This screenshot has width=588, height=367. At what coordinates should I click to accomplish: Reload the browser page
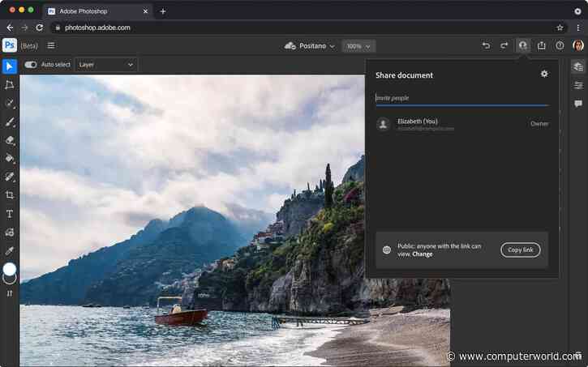[x=40, y=28]
